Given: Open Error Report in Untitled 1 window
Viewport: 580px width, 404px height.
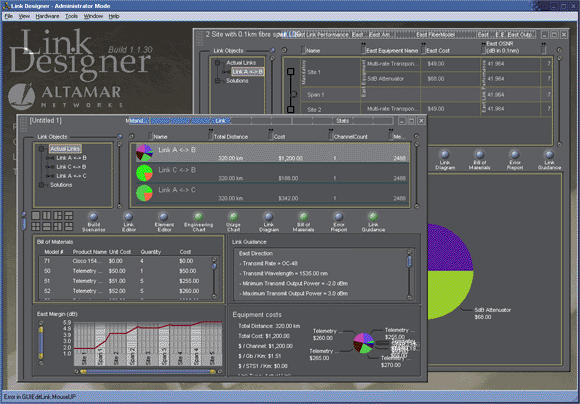Looking at the screenshot, I should pyautogui.click(x=338, y=222).
